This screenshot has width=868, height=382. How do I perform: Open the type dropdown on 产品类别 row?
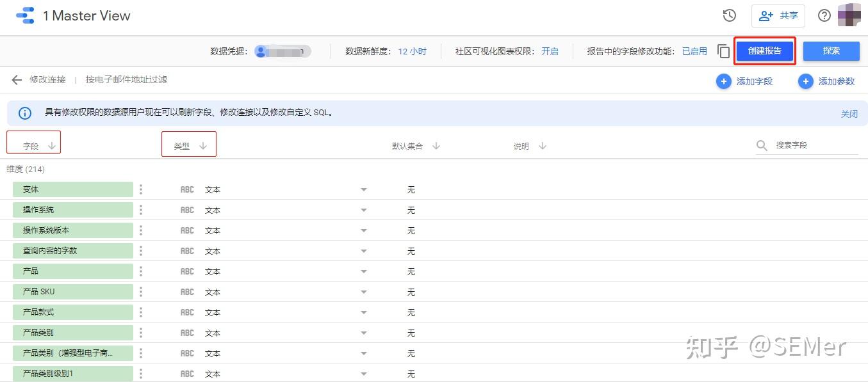point(363,333)
